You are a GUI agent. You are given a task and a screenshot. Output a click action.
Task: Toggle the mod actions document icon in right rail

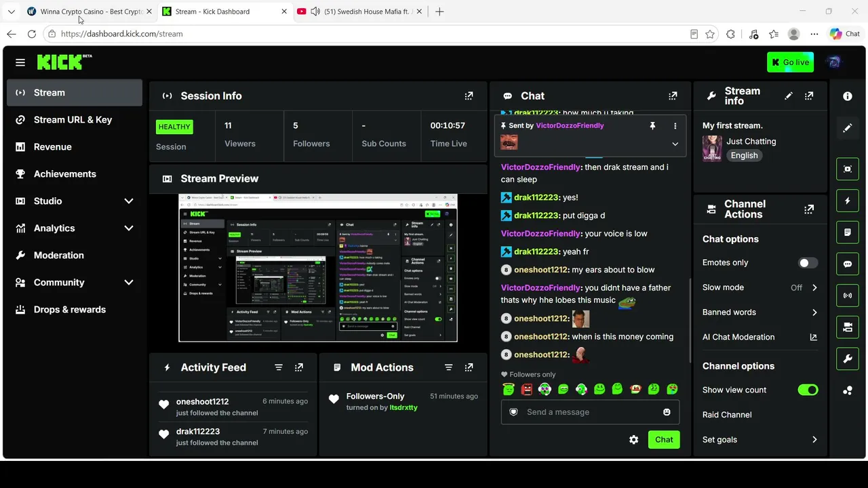click(x=848, y=232)
